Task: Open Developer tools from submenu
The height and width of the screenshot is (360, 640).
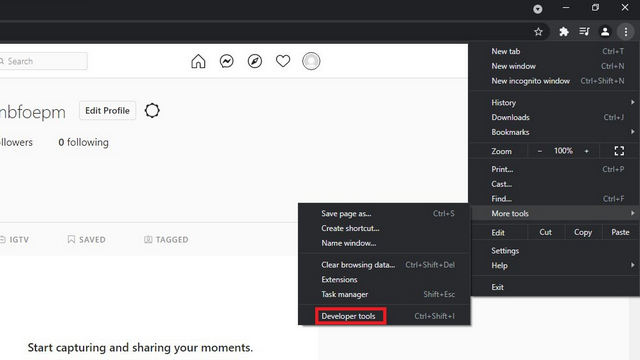Action: click(384, 316)
